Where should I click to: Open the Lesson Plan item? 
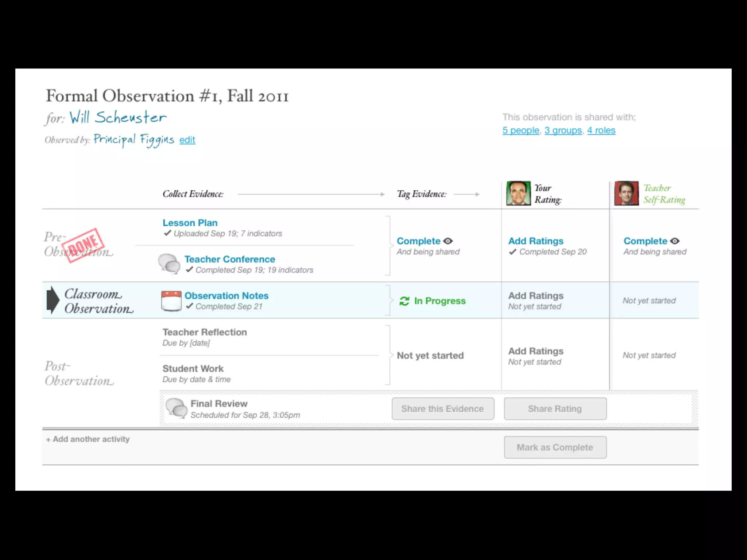(x=190, y=223)
